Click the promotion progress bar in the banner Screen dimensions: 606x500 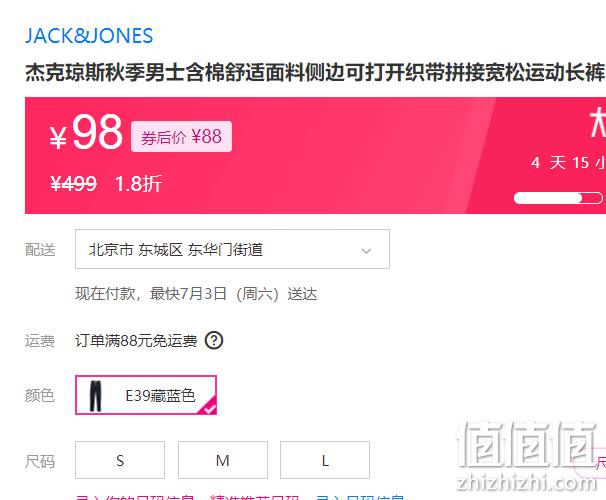[558, 198]
